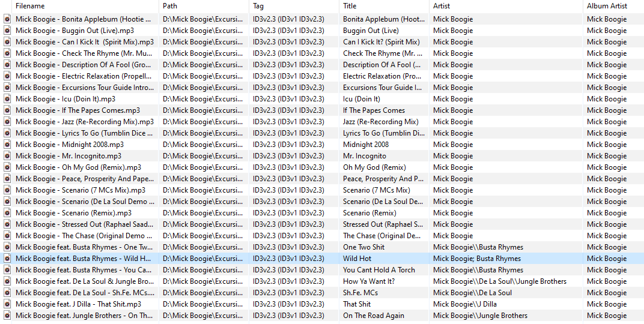Click the file icon for Excursions Tour Guide Intro row

click(7, 88)
